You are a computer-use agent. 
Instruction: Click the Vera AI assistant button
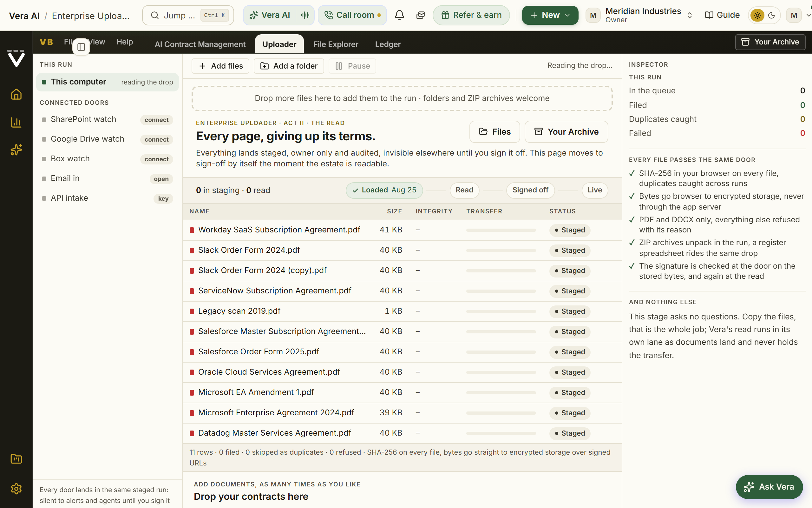270,15
